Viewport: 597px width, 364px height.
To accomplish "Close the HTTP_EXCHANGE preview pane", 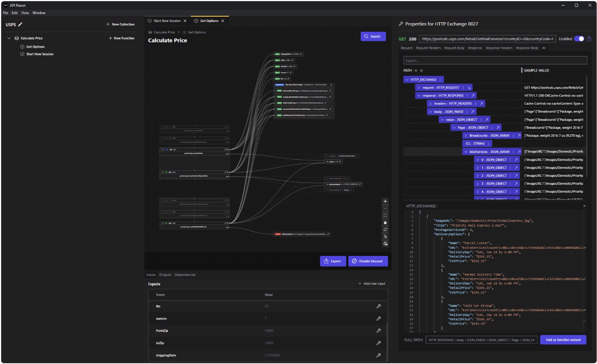I will [x=584, y=206].
